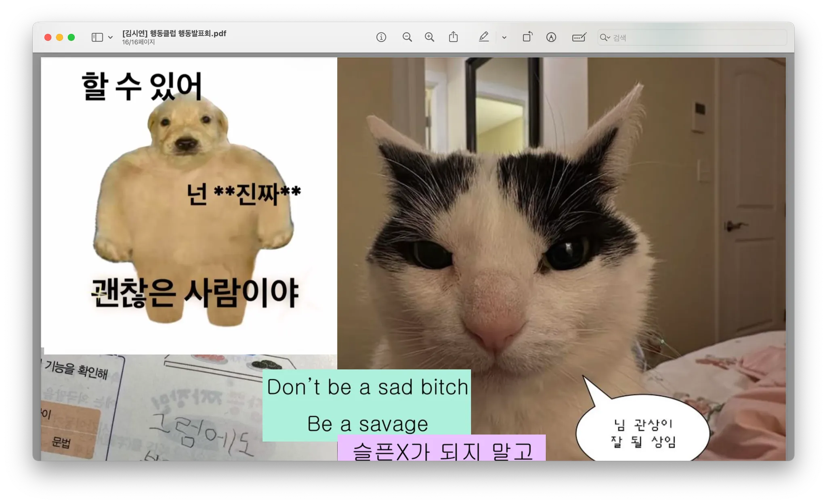
Task: Select the highlight pen tool
Action: pyautogui.click(x=483, y=37)
